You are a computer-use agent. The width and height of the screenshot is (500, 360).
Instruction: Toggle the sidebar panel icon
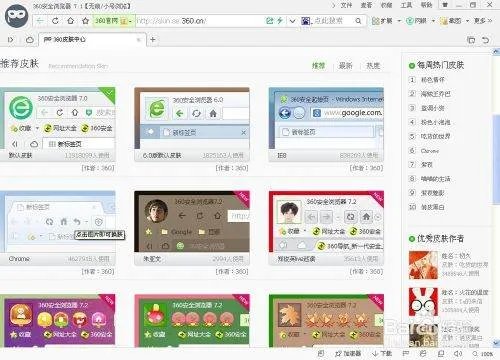pos(10,40)
